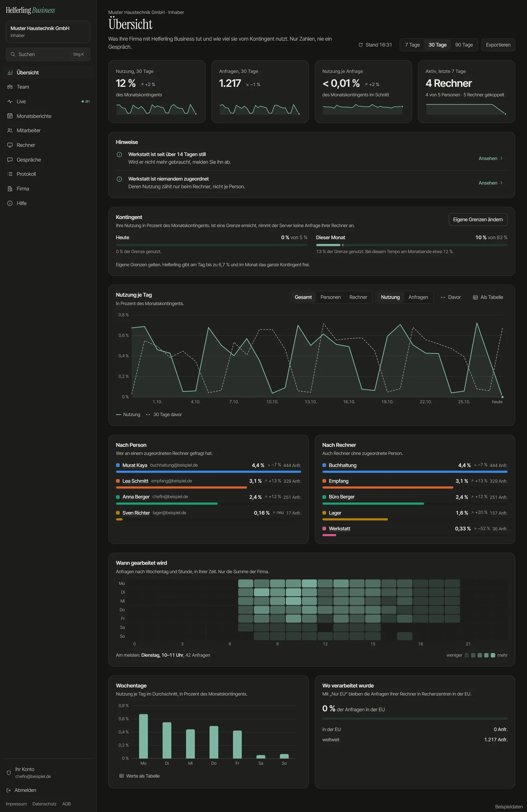
Task: Click the Abmelden logout icon
Action: [9, 790]
